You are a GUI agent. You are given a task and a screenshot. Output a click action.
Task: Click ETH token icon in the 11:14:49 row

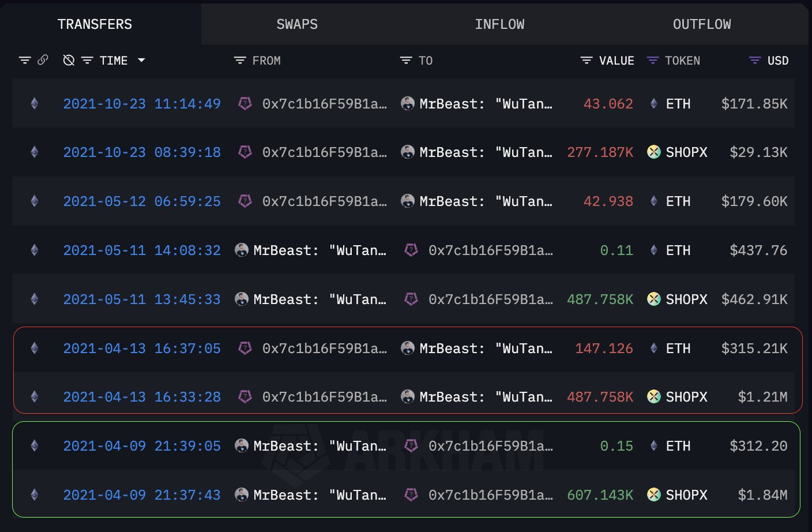[653, 104]
